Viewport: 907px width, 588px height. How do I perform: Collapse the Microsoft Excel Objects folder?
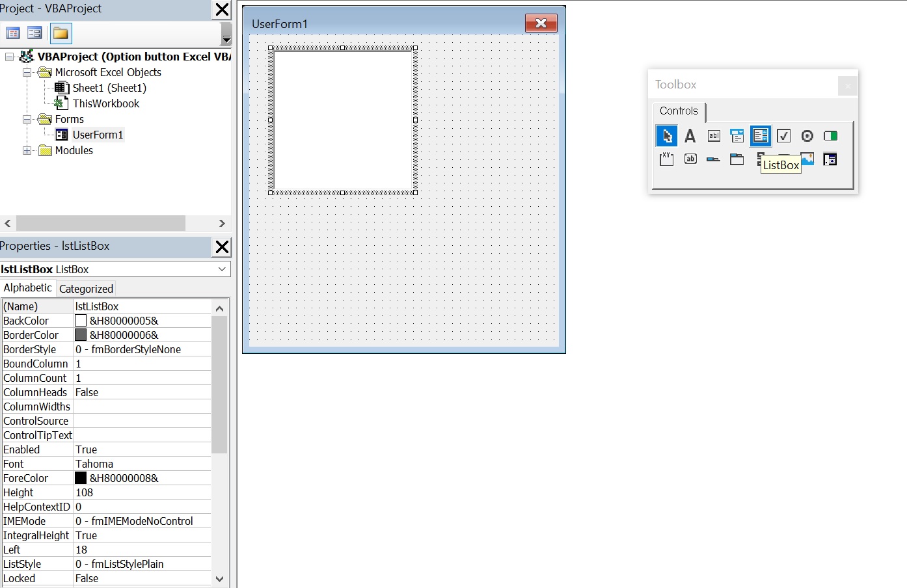coord(27,72)
